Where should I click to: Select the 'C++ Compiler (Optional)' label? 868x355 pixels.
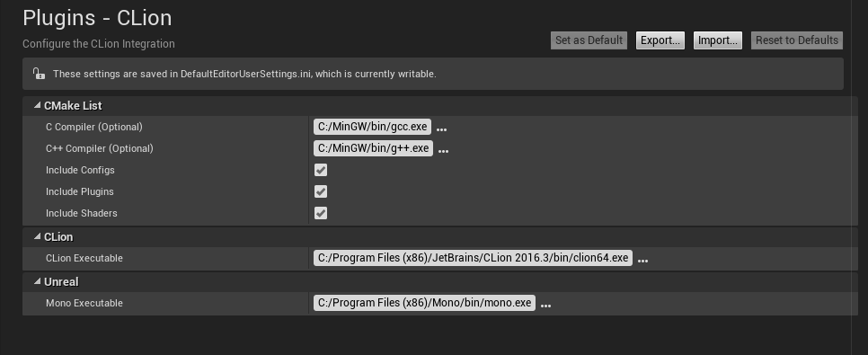click(100, 148)
